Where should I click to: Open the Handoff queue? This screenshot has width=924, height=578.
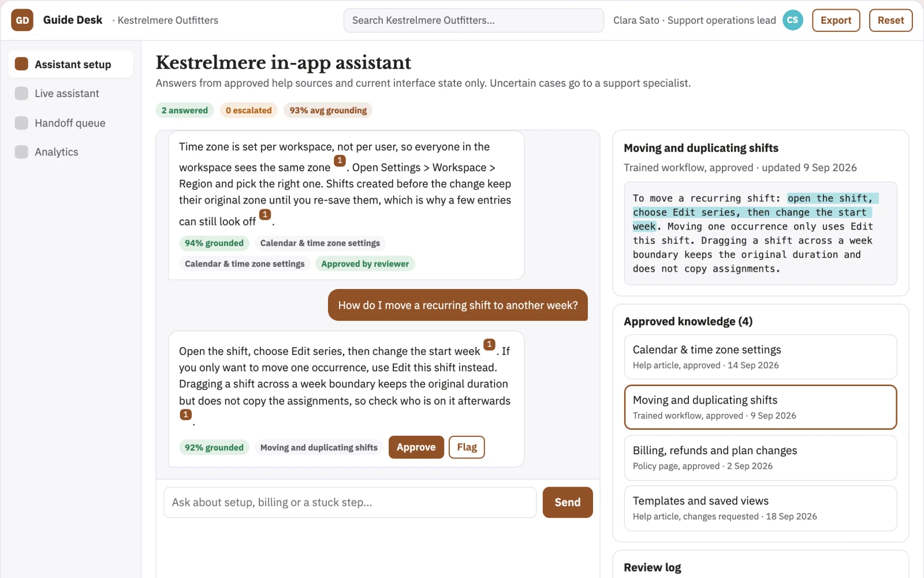[x=71, y=123]
